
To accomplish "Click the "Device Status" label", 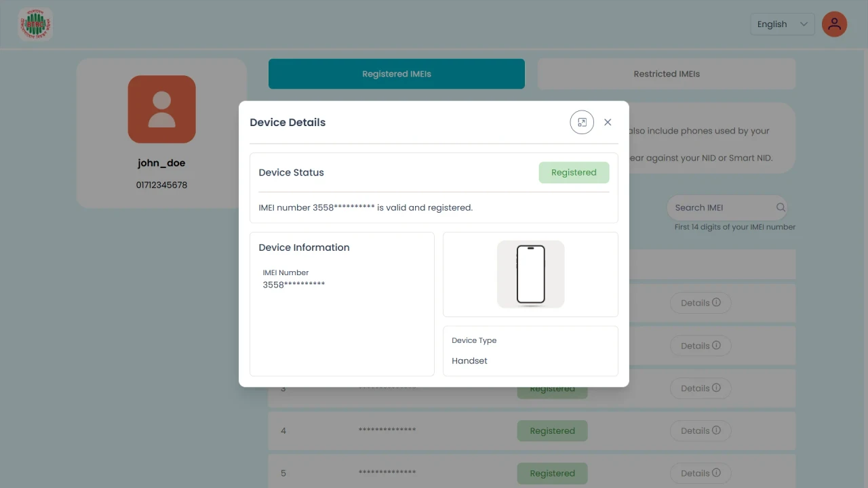I will pyautogui.click(x=291, y=172).
